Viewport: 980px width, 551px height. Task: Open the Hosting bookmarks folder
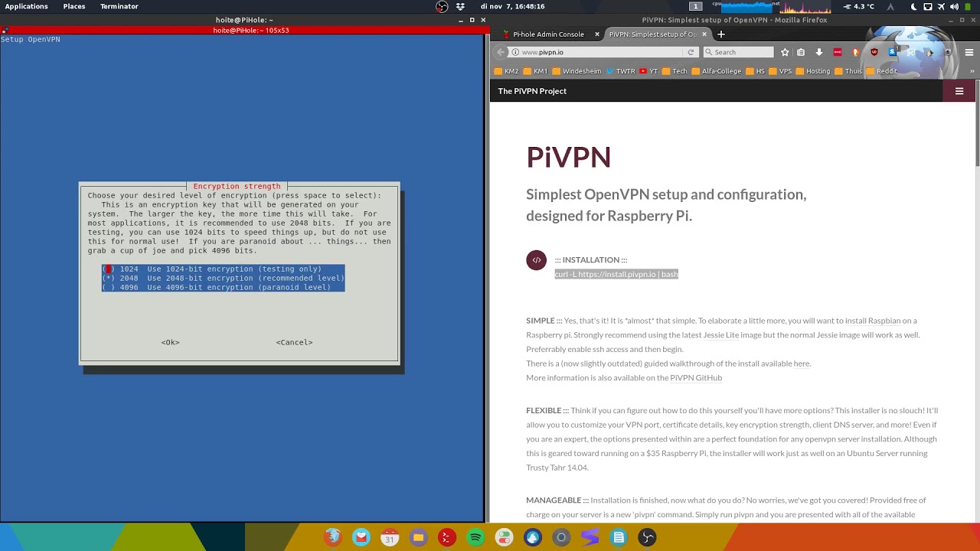813,71
